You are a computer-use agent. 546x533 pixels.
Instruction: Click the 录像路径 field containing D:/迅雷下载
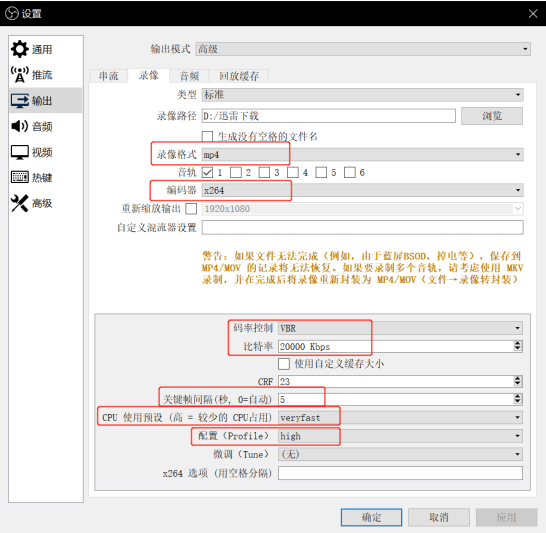(329, 116)
